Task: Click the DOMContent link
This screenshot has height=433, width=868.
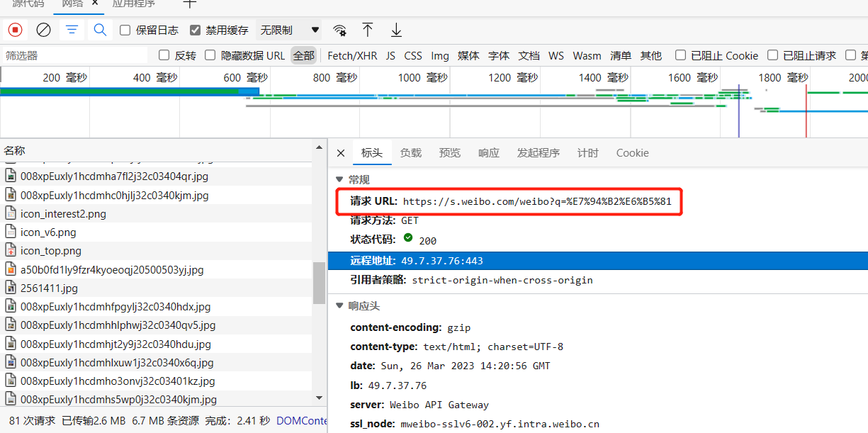Action: (x=302, y=420)
